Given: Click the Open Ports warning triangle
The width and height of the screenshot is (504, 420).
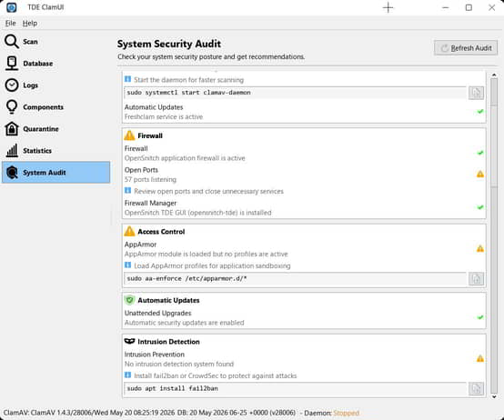Looking at the screenshot, I should (x=480, y=174).
